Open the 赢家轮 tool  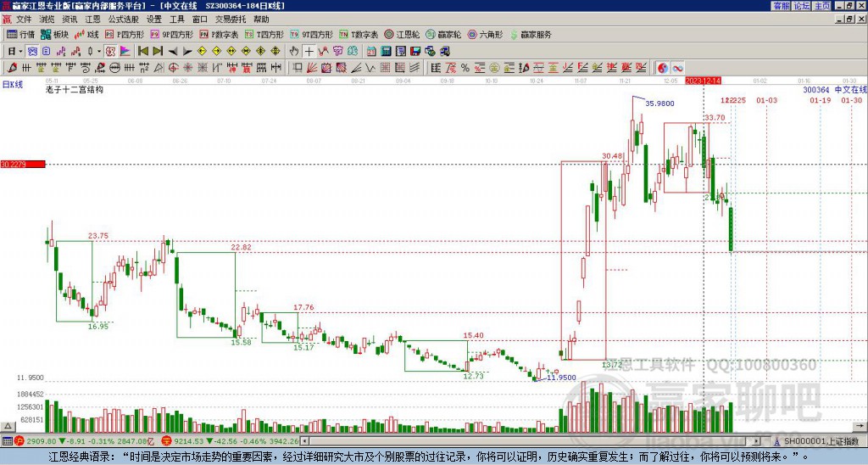click(x=443, y=34)
